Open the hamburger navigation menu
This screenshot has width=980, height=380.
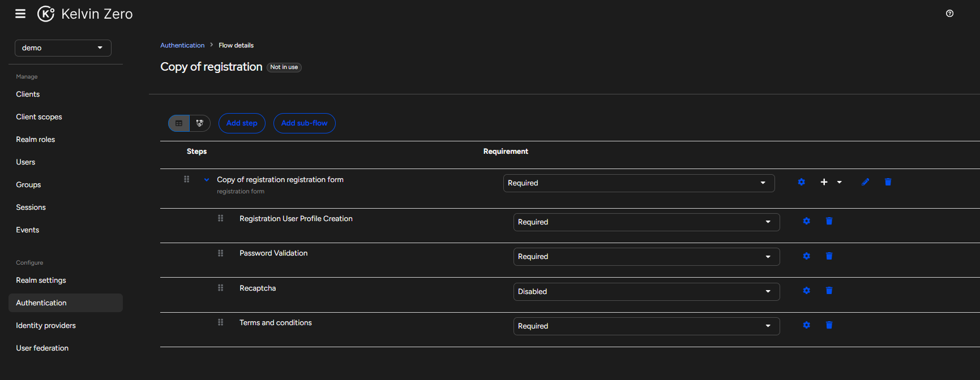pos(20,14)
